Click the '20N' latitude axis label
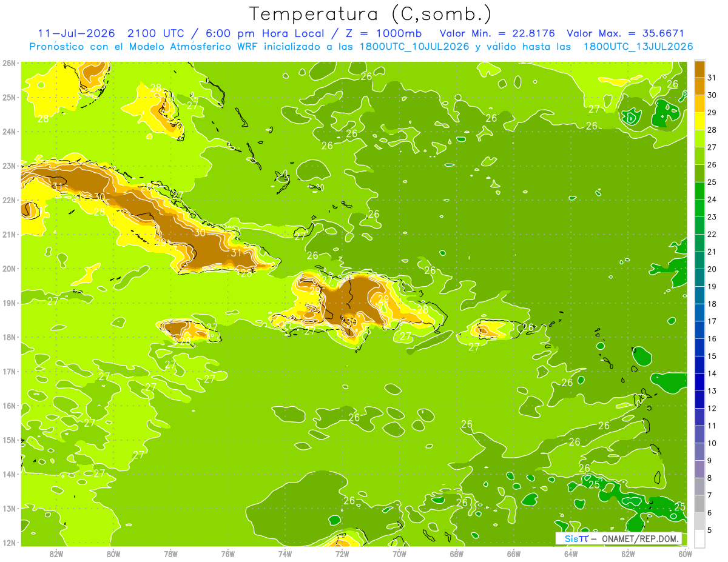 [9, 269]
